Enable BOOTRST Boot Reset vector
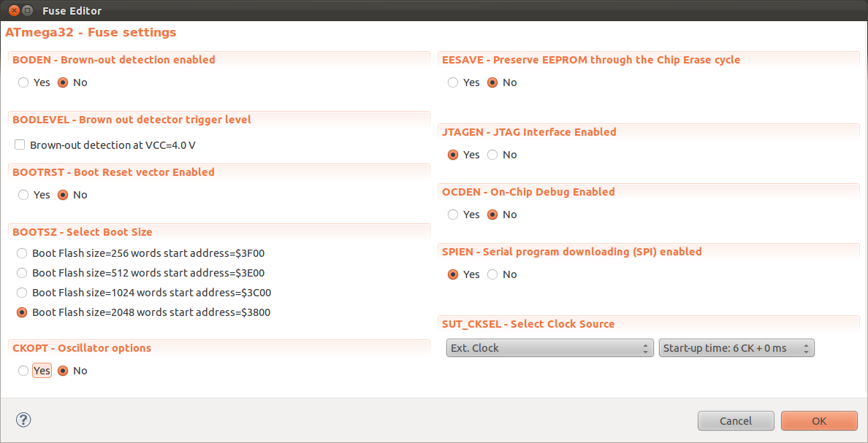The width and height of the screenshot is (868, 443). click(x=23, y=195)
